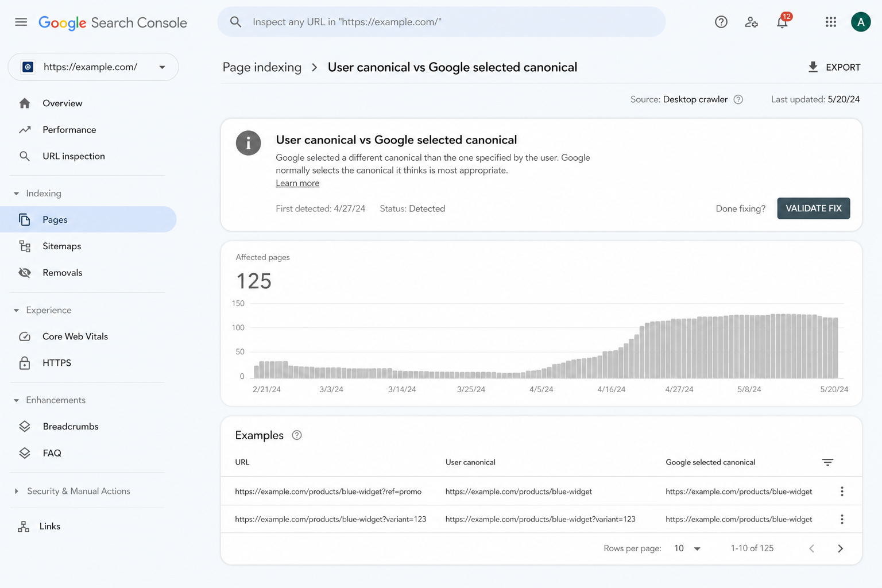Open the Rows per page dropdown
This screenshot has width=882, height=588.
point(687,548)
